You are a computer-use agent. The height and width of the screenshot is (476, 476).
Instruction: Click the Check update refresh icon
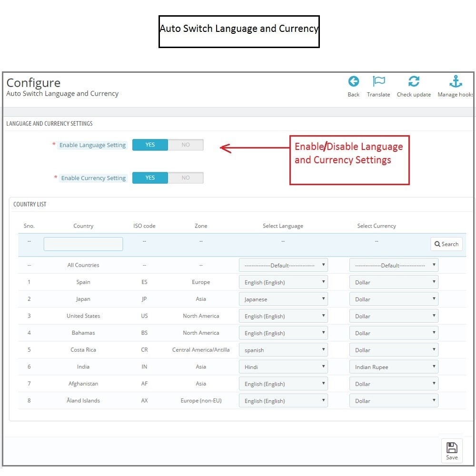[414, 81]
